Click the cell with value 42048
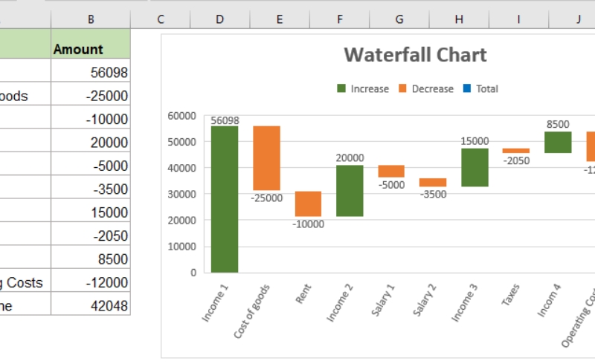The width and height of the screenshot is (595, 364). [90, 305]
